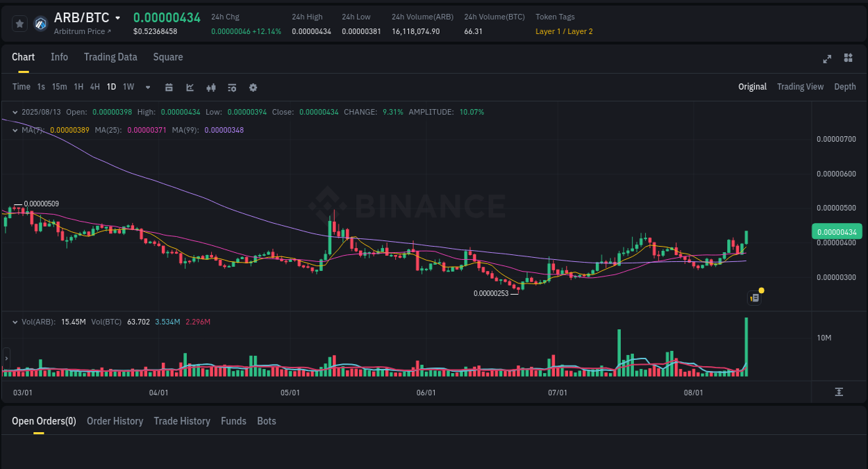The image size is (868, 469).
Task: Open the Trade History tab
Action: point(182,421)
